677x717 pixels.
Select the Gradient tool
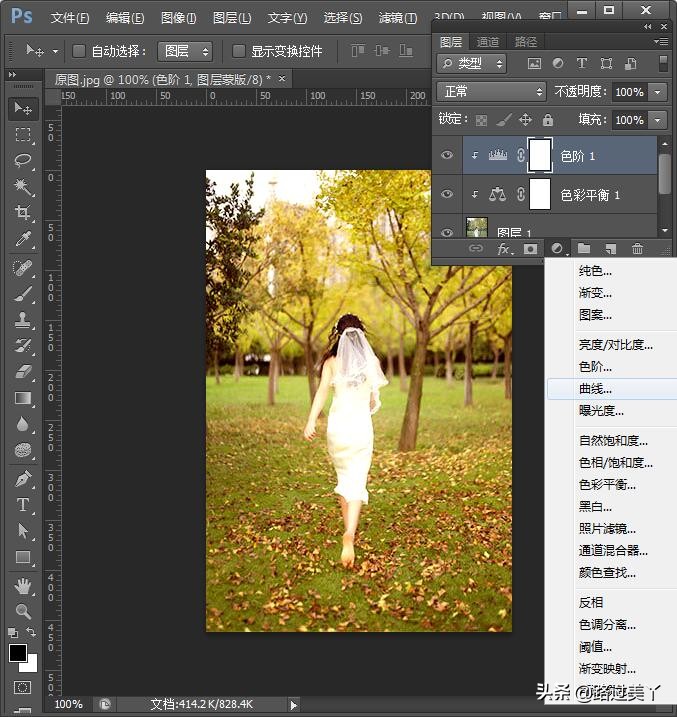coord(23,398)
